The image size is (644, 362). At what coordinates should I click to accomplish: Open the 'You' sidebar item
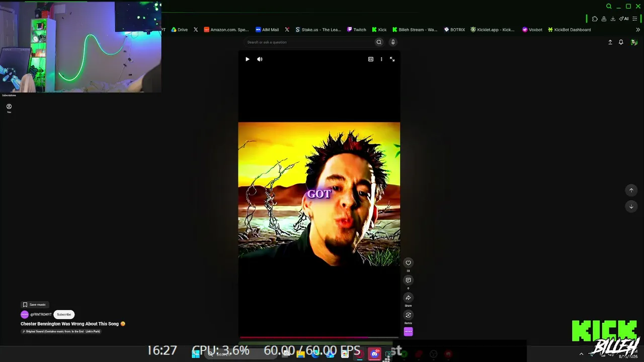point(9,108)
